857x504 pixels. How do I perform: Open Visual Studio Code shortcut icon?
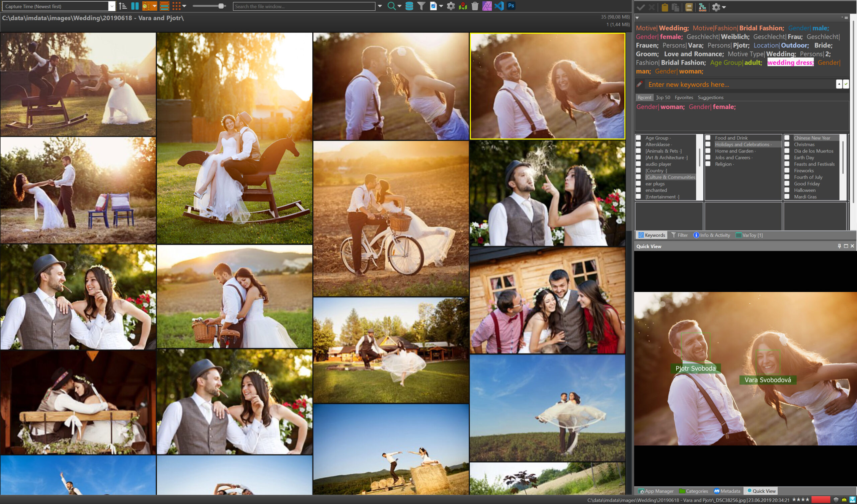pos(499,6)
